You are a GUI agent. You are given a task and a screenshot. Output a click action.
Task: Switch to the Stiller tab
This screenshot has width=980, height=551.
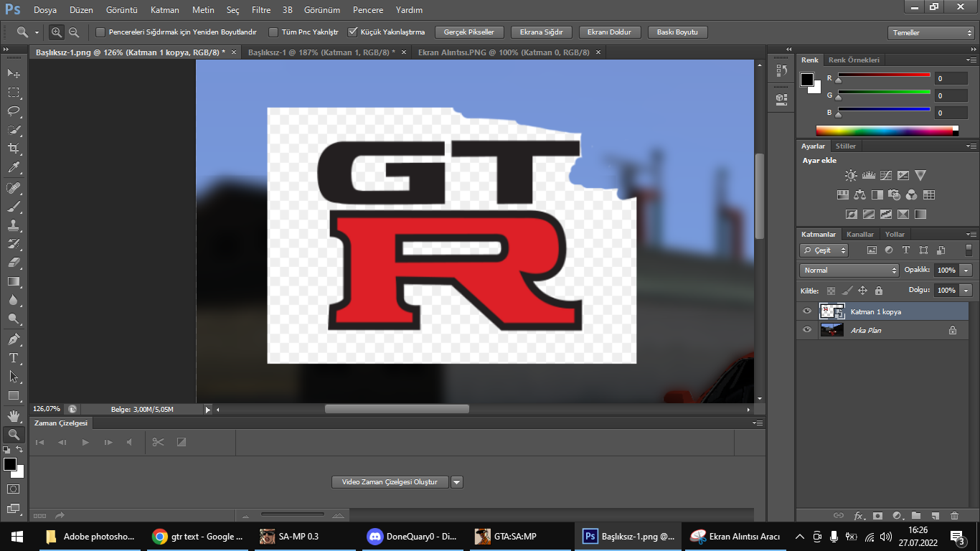point(846,146)
